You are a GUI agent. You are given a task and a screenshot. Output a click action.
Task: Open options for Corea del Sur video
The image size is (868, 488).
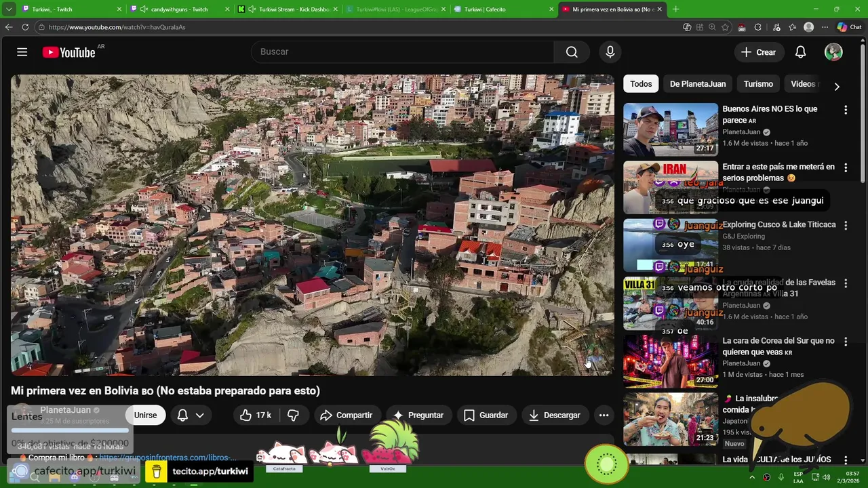[846, 342]
